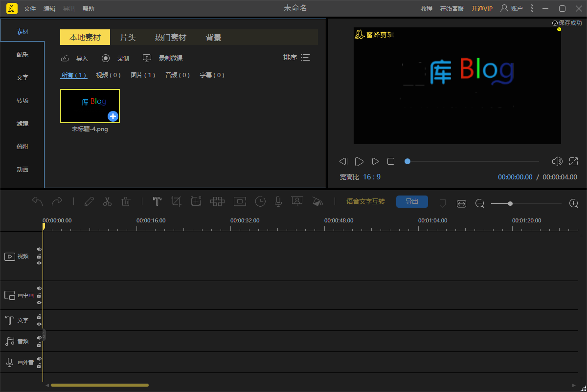Click the zoom-in magnifier on timeline
The image size is (587, 392).
tap(574, 203)
